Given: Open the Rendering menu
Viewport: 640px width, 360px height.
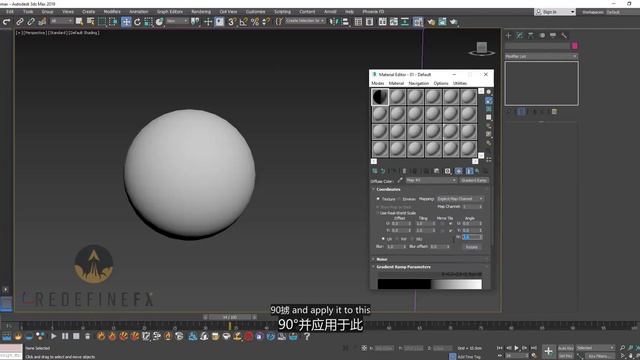Looking at the screenshot, I should pos(201,11).
